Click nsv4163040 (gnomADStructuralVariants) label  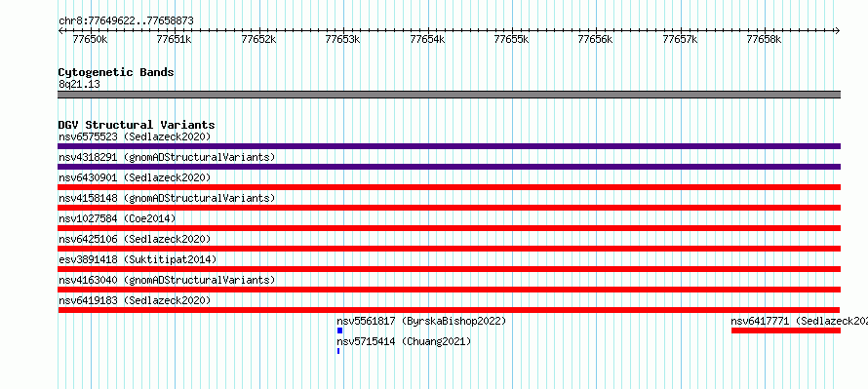pyautogui.click(x=167, y=280)
